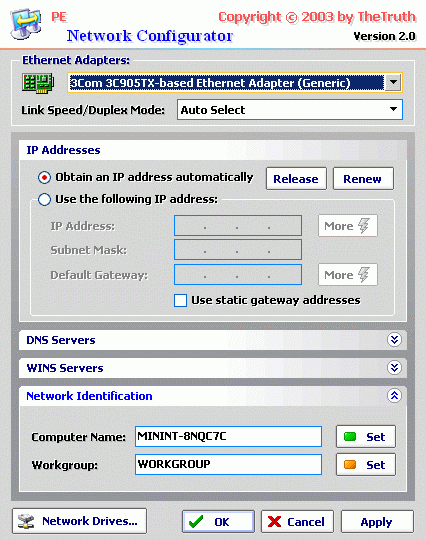This screenshot has height=540, width=426.
Task: Click the green checkmark on the OK button
Action: 196,521
